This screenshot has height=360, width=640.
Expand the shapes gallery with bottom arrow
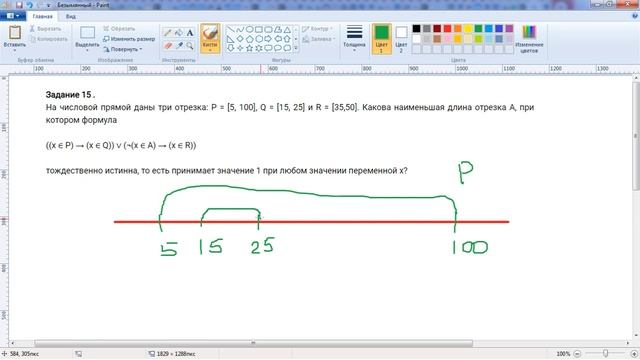[296, 49]
